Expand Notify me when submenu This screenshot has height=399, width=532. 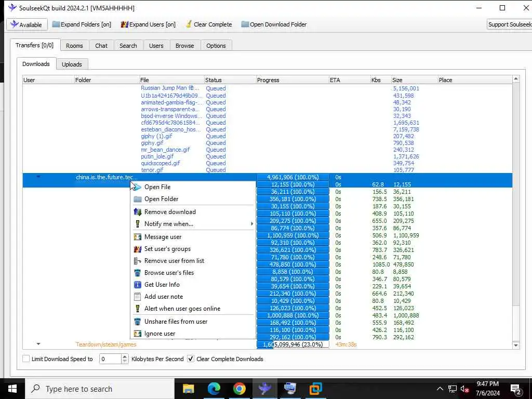tap(193, 223)
